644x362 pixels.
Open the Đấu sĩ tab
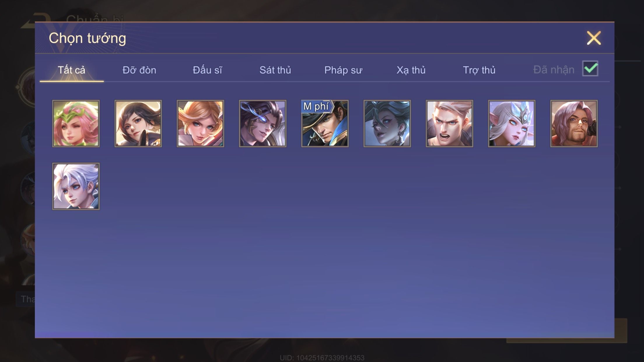click(x=207, y=70)
